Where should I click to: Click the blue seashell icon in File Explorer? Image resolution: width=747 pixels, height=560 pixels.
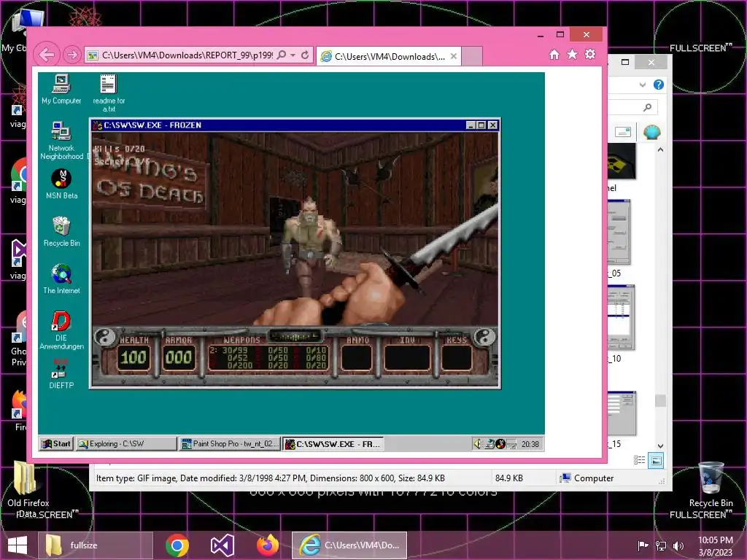[651, 132]
